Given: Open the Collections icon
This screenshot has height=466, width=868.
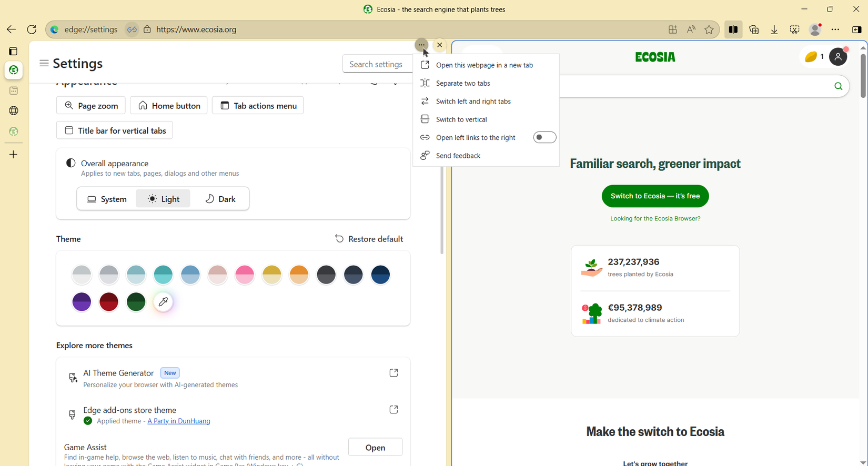Looking at the screenshot, I should pos(754,29).
